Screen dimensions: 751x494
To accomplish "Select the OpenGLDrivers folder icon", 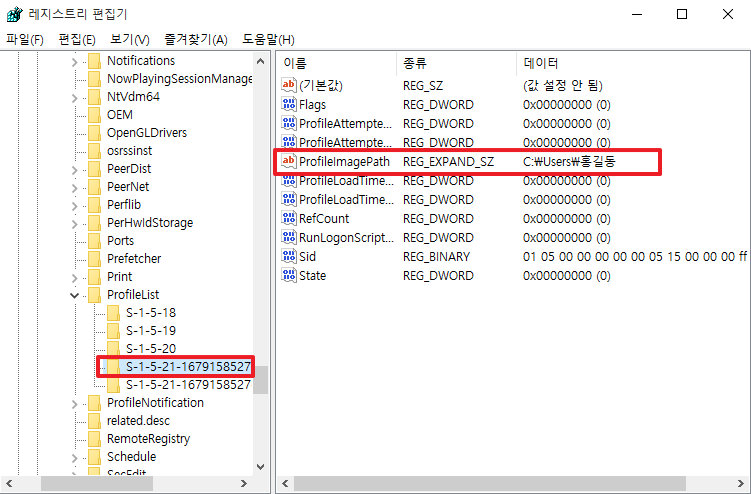I will tap(95, 133).
